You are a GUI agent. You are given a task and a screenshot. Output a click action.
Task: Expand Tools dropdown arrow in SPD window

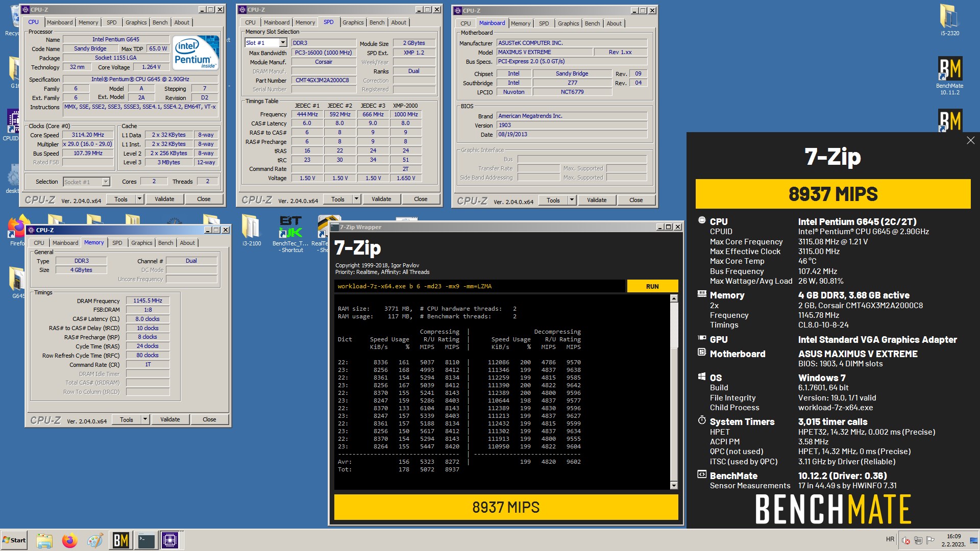click(x=356, y=199)
